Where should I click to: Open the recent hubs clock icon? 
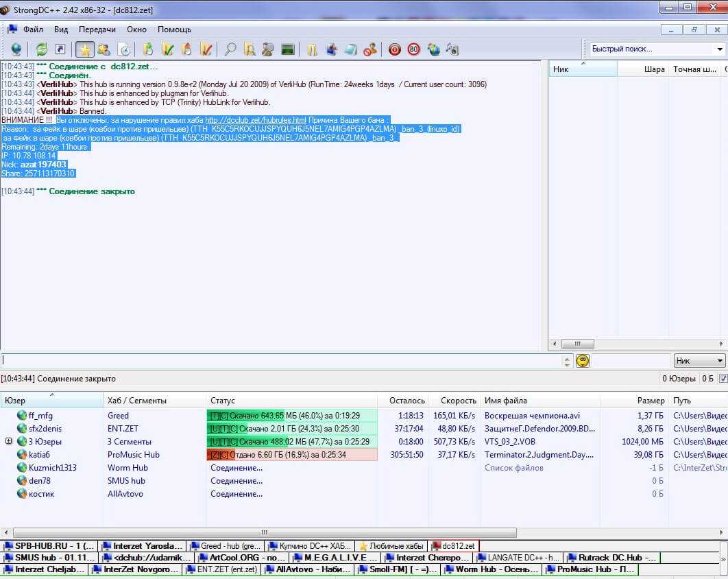point(124,49)
